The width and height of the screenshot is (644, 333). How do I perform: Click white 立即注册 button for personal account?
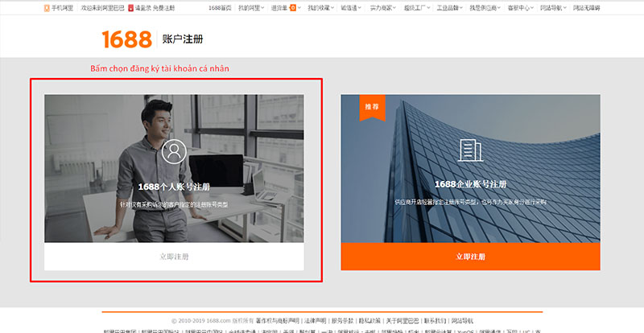coord(174,257)
